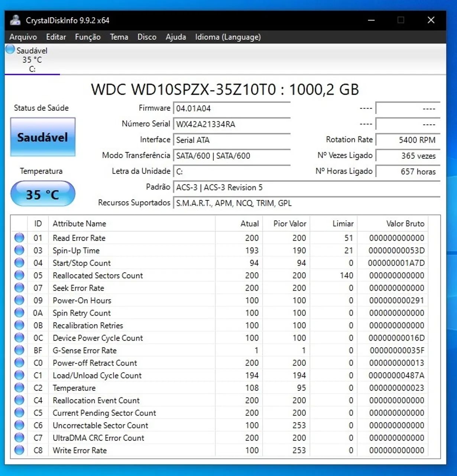Image resolution: width=457 pixels, height=476 pixels.
Task: Click the Valor Bruto column header
Action: [393, 223]
